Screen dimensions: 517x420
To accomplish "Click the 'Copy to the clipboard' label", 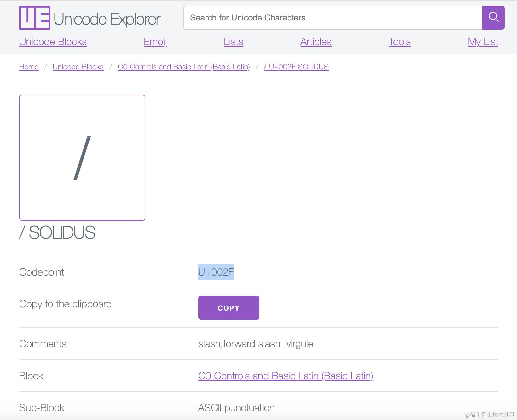I will click(66, 304).
